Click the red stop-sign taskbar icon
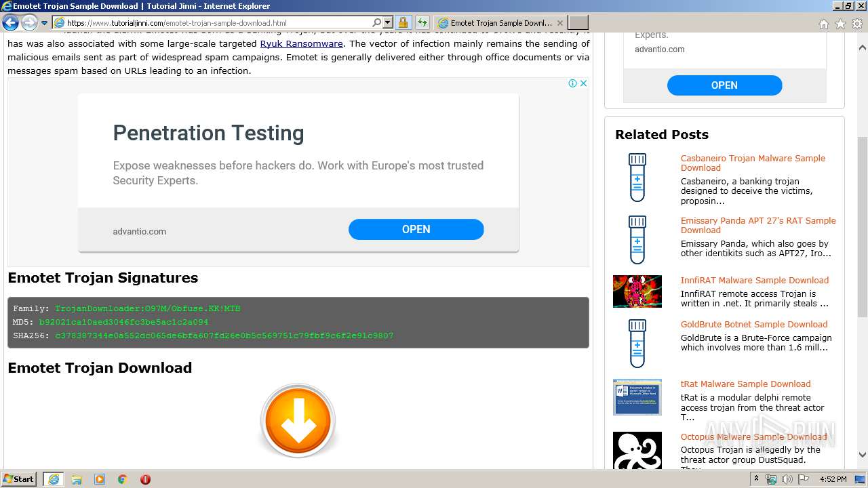Screen dimensions: 868x488 (x=145, y=479)
